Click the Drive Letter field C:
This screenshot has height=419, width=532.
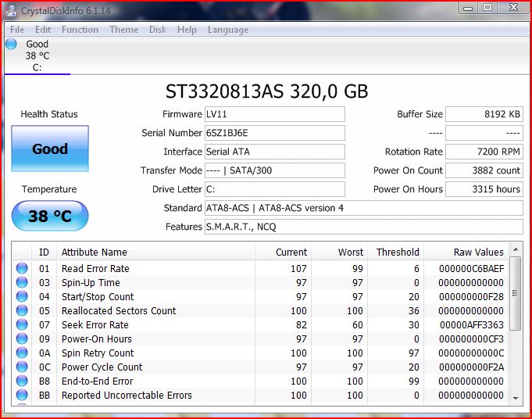click(x=275, y=189)
